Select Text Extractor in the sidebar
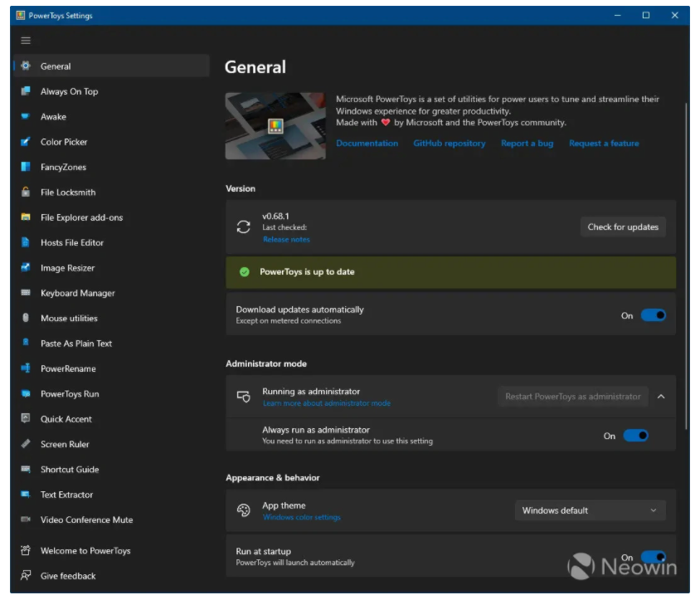 [112, 494]
